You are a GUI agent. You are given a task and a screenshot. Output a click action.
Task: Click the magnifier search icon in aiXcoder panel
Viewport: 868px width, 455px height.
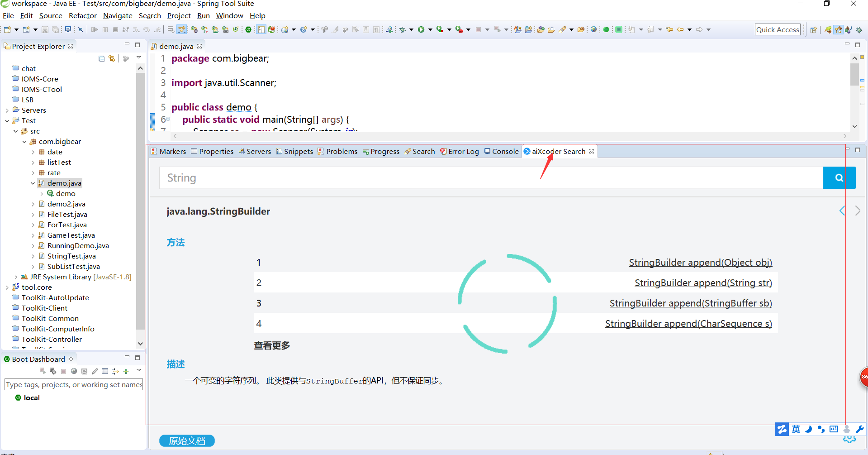(x=839, y=177)
